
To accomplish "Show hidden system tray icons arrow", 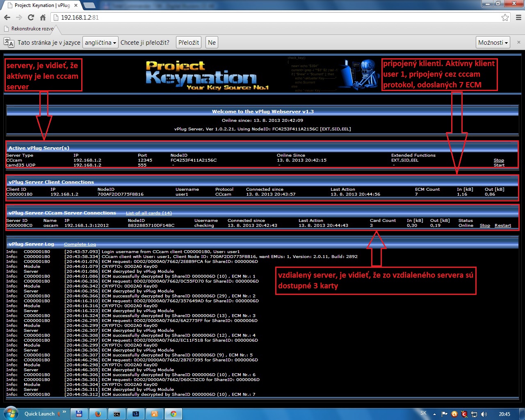I will tap(434, 414).
